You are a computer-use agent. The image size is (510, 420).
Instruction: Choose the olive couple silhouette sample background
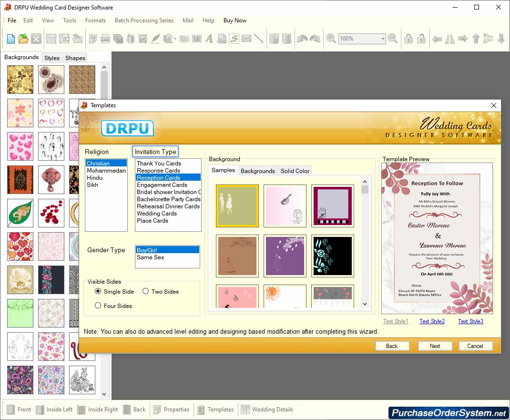coord(237,205)
